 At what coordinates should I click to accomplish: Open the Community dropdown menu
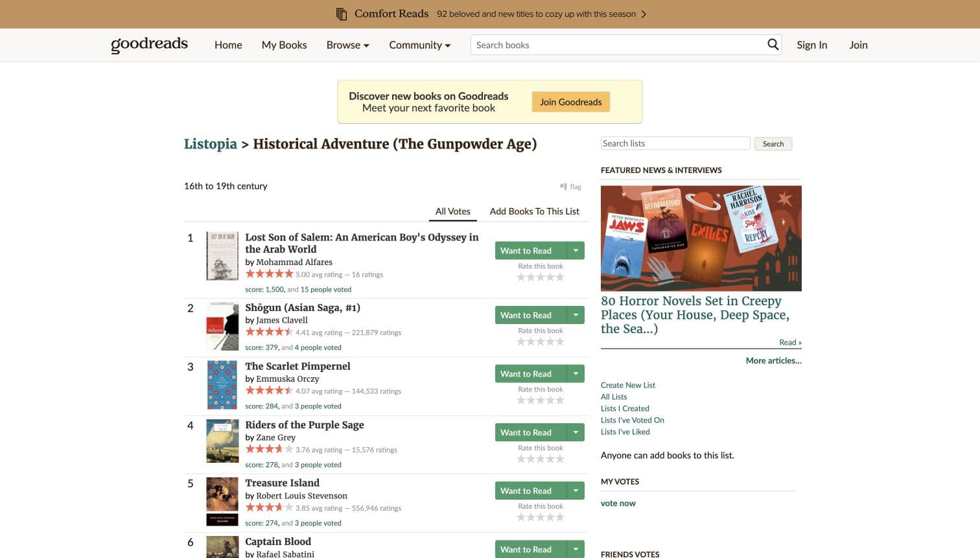tap(419, 45)
